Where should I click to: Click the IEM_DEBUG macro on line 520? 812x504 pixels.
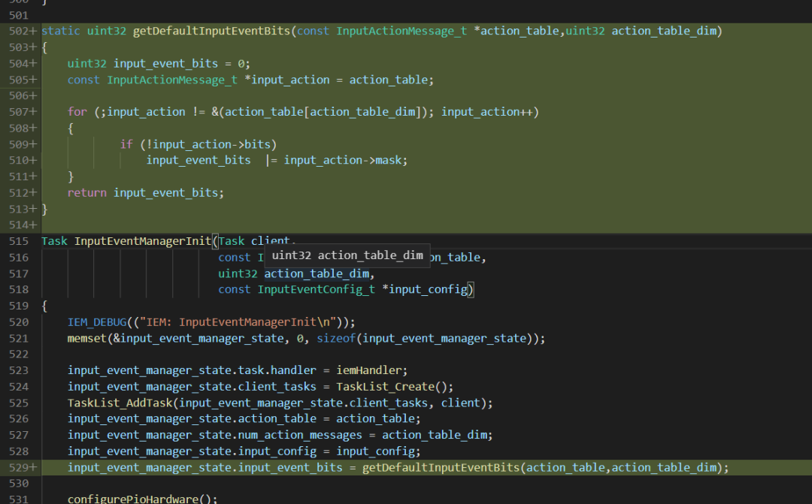pyautogui.click(x=97, y=322)
